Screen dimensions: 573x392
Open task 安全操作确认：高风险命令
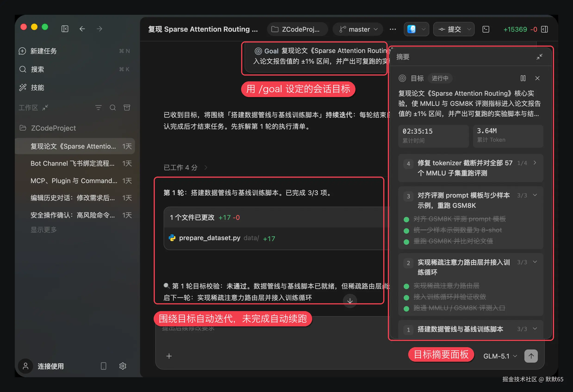tap(75, 215)
